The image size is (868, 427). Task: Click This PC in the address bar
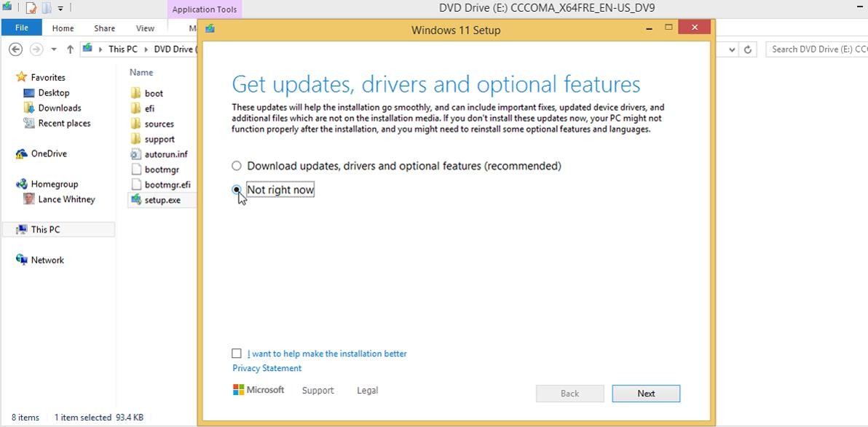pyautogui.click(x=123, y=49)
